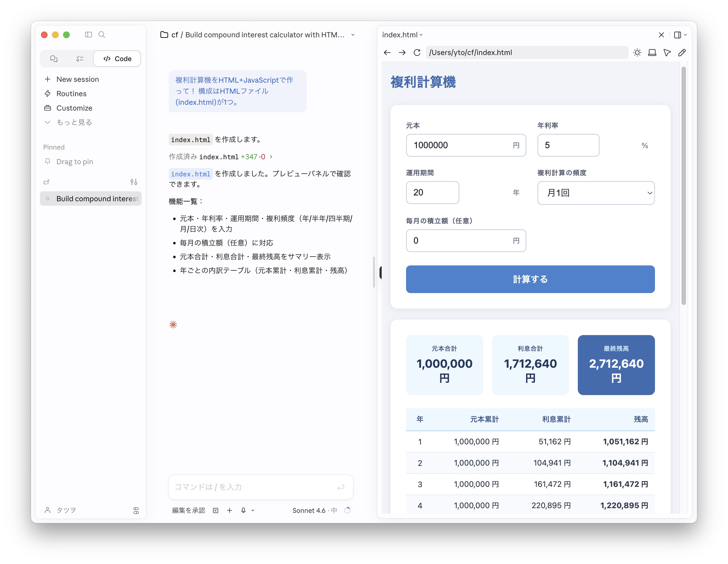Open the panel layout options chevron
This screenshot has width=728, height=564.
coord(686,35)
